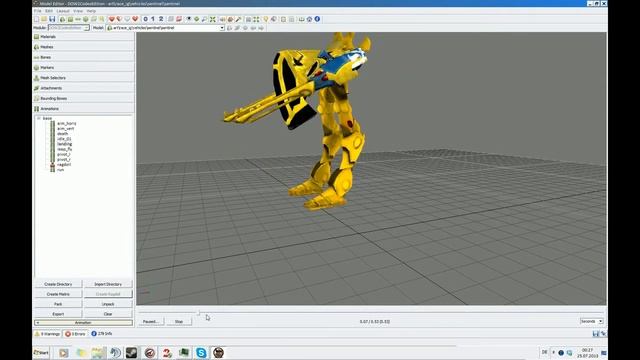This screenshot has width=640, height=360.
Task: Open Steam from the taskbar
Action: coord(131,353)
